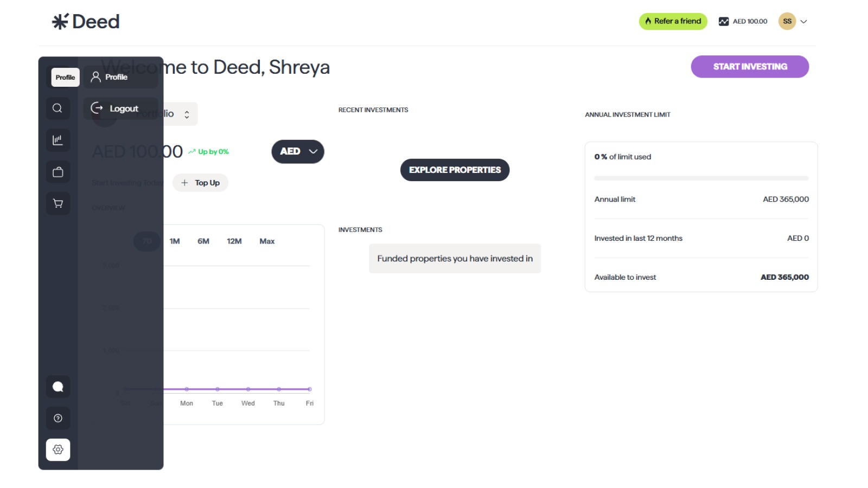Image resolution: width=868 pixels, height=488 pixels.
Task: Open the shopping cart icon in sidebar
Action: pyautogui.click(x=58, y=203)
